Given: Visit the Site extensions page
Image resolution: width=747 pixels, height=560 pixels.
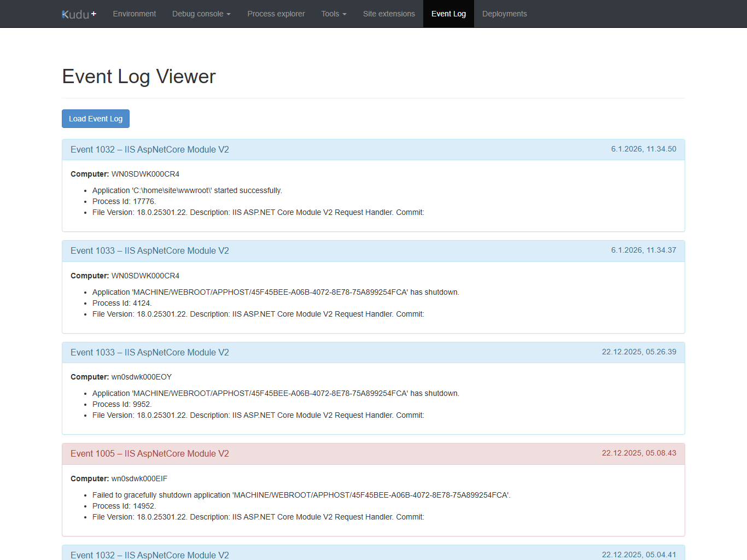Looking at the screenshot, I should point(389,14).
